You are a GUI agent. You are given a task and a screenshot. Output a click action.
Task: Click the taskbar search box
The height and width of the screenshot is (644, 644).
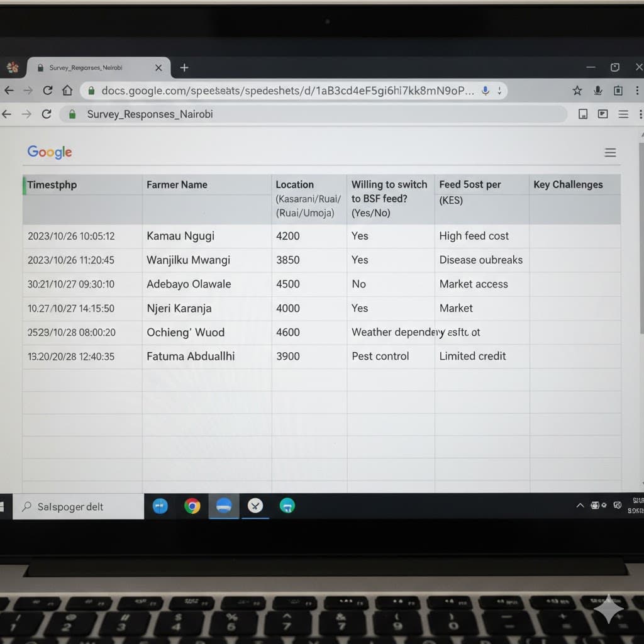coord(79,506)
